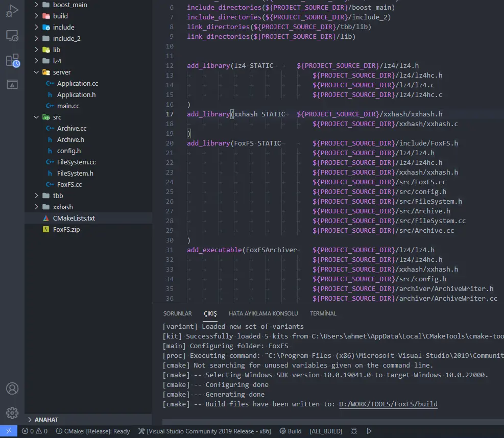Open the CMake Tools sidebar view
504x438 pixels.
(12, 84)
